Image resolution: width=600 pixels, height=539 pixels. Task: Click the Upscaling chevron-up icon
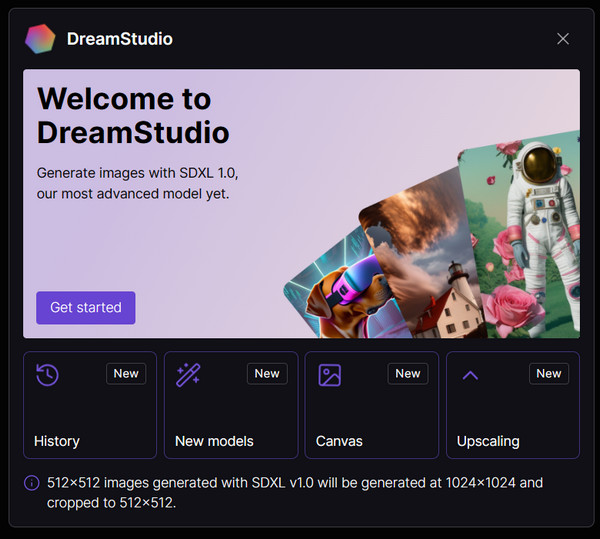[470, 376]
